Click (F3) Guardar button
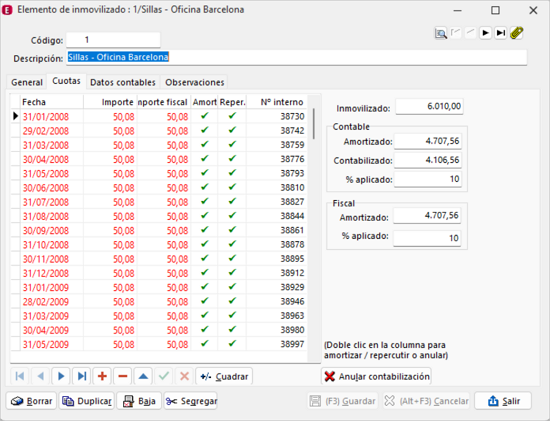550x421 pixels. pos(342,401)
